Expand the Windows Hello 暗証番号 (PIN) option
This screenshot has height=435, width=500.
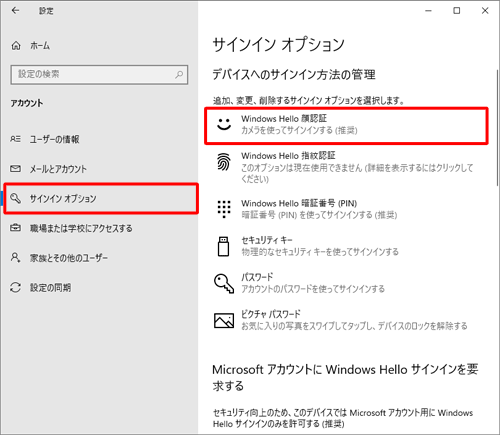(346, 209)
